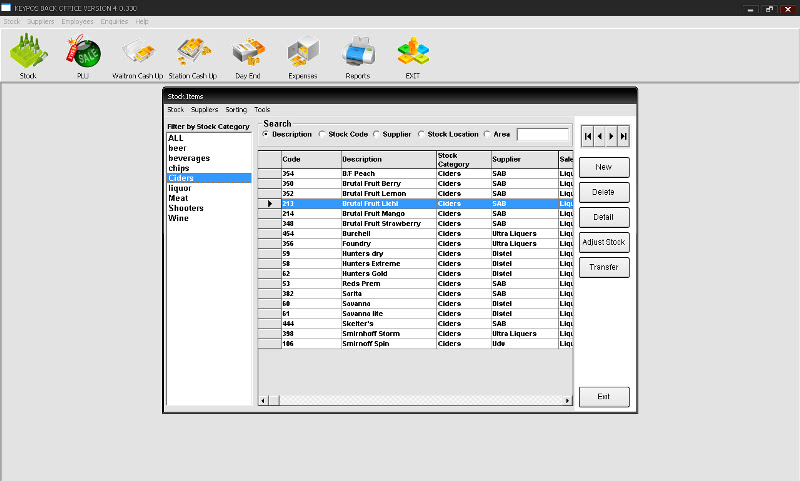This screenshot has width=800, height=481.
Task: Filter by beer category
Action: click(x=209, y=148)
